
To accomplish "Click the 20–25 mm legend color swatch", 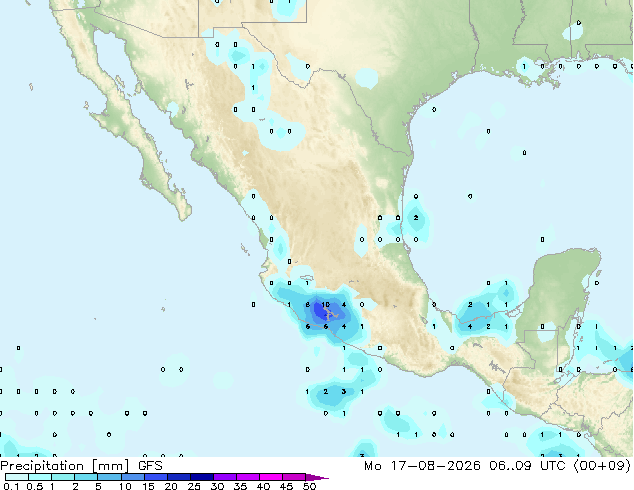I will (x=178, y=477).
